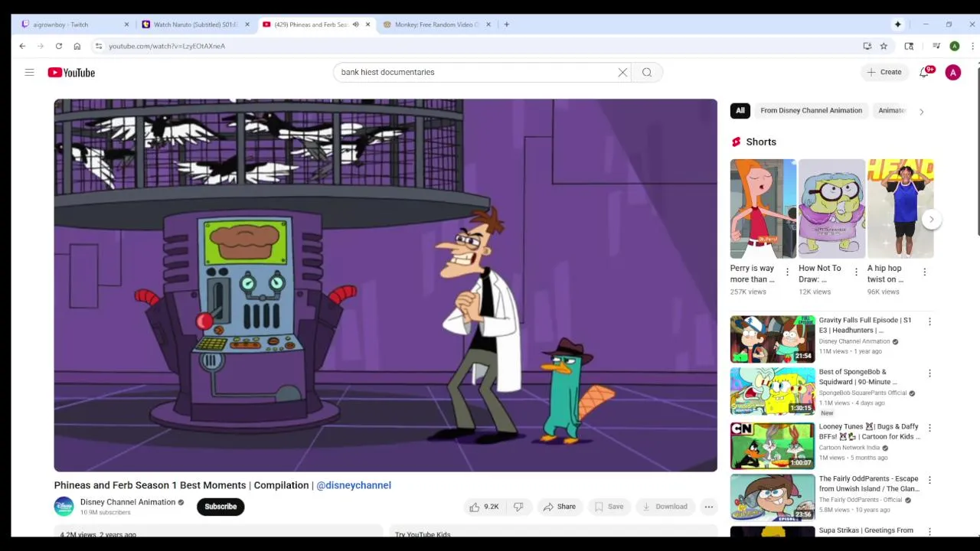Open the browser home page
980x551 pixels.
pyautogui.click(x=77, y=46)
